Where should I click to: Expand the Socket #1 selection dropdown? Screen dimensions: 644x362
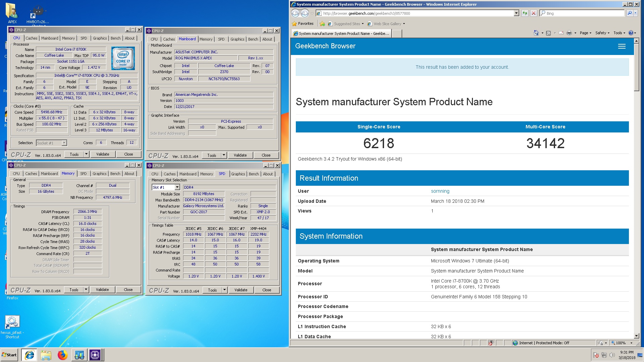(x=64, y=143)
